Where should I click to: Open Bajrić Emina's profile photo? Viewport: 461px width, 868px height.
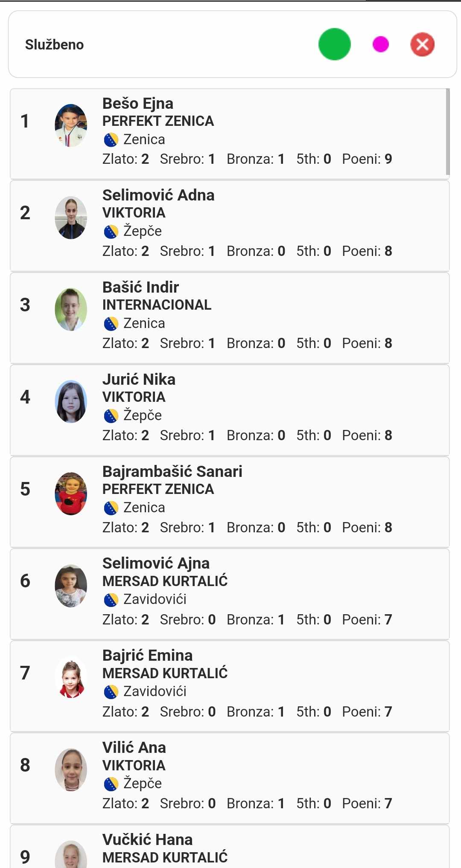71,678
